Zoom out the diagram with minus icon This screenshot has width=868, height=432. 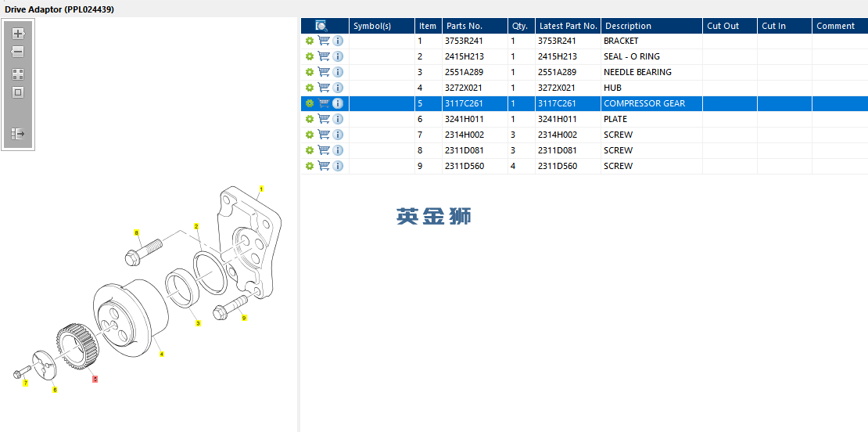(x=18, y=52)
